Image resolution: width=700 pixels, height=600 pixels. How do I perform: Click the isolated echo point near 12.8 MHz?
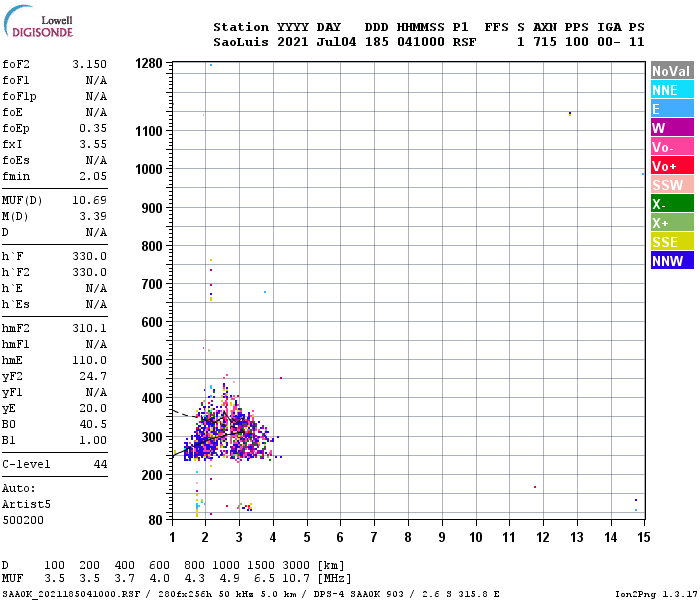point(570,114)
